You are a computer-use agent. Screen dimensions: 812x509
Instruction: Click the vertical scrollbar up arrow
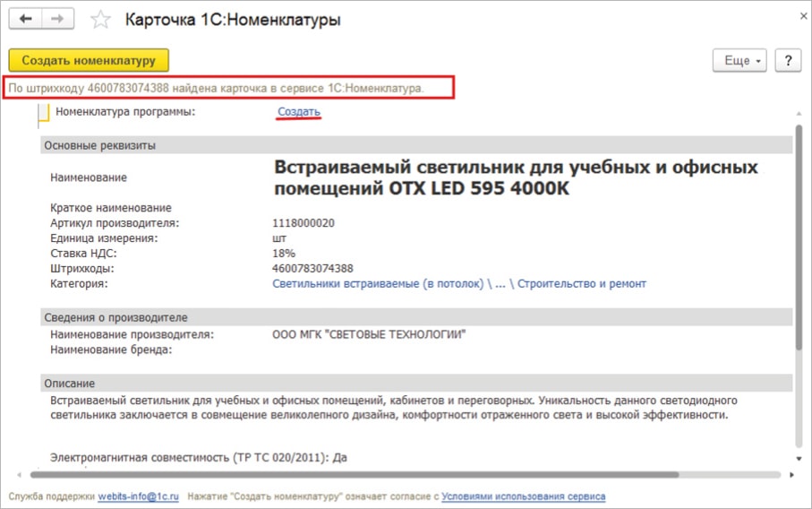pyautogui.click(x=795, y=114)
